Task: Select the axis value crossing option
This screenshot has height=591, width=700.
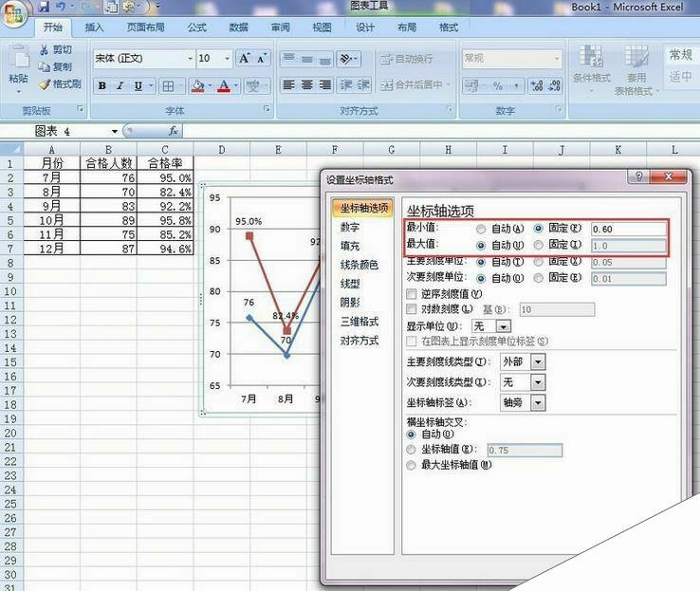Action: 411,450
